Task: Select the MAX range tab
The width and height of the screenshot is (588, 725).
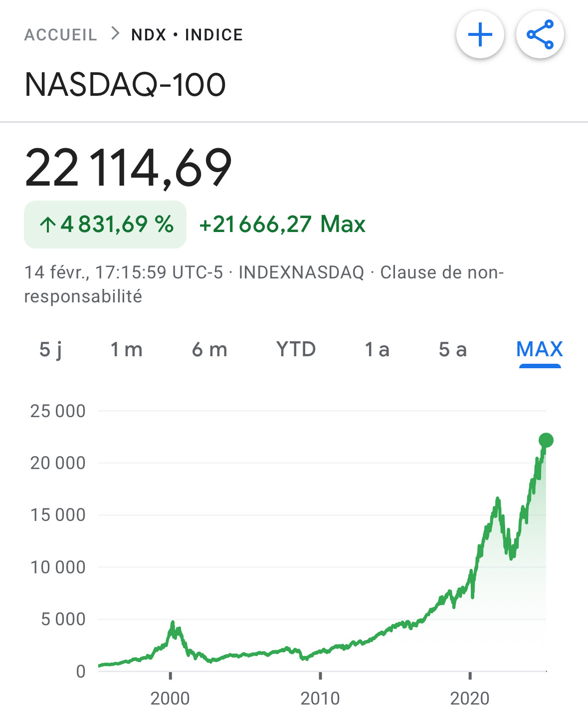Action: click(x=540, y=350)
